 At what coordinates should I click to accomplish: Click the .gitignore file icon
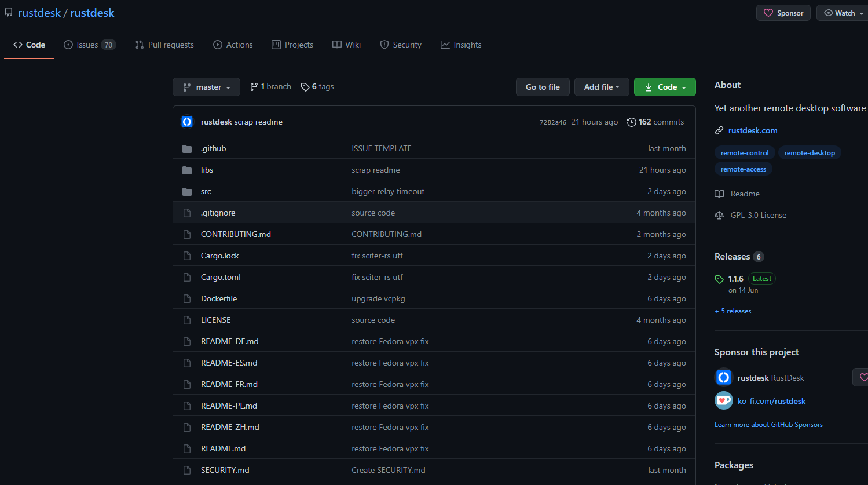coord(187,213)
